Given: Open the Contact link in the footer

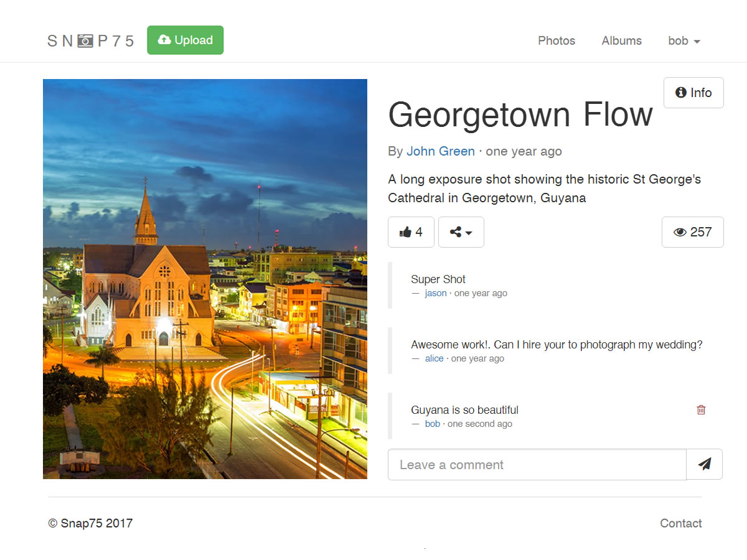Looking at the screenshot, I should (681, 523).
